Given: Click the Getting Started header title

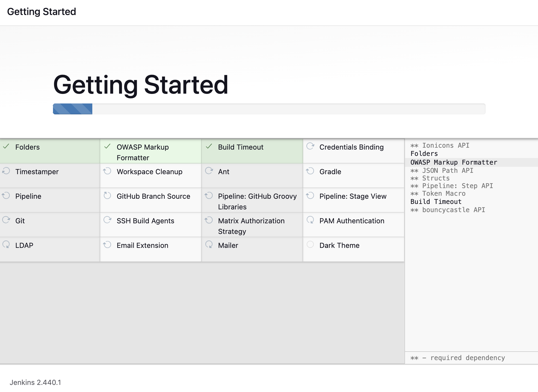Looking at the screenshot, I should tap(42, 12).
